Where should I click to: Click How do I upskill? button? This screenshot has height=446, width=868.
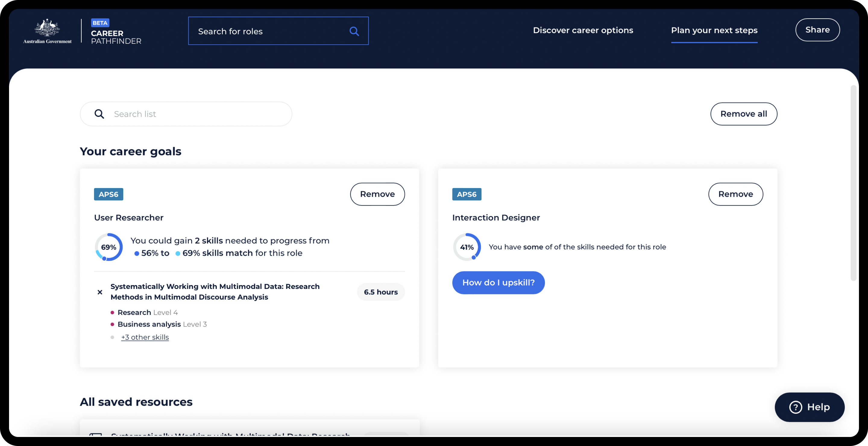point(498,283)
